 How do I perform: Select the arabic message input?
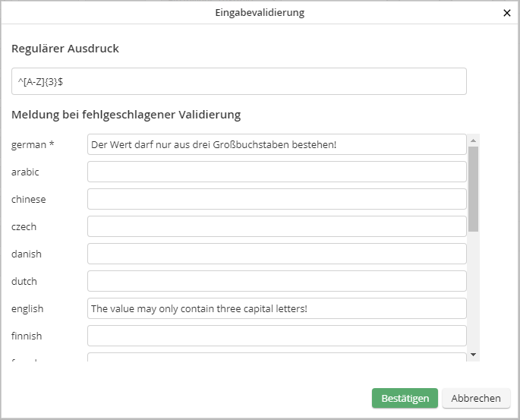pos(276,172)
